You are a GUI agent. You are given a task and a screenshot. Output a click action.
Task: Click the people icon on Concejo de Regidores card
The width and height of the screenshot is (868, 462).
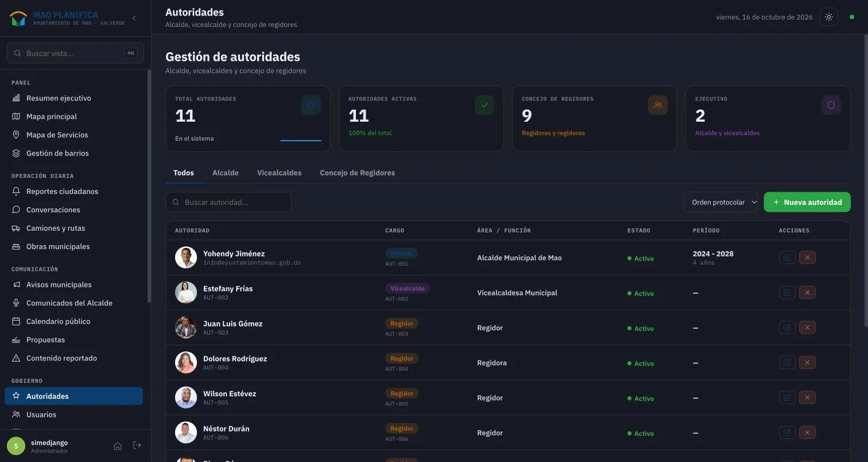(658, 105)
